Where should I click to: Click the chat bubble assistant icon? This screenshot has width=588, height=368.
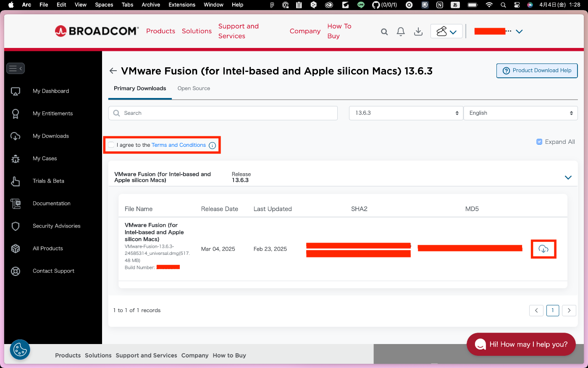coord(480,344)
